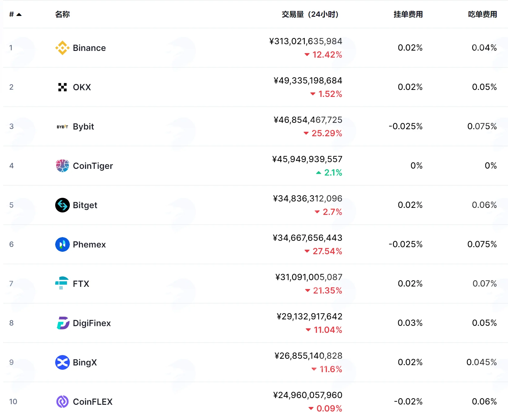508x420 pixels.
Task: Sort by the # rank column arrow
Action: point(19,14)
